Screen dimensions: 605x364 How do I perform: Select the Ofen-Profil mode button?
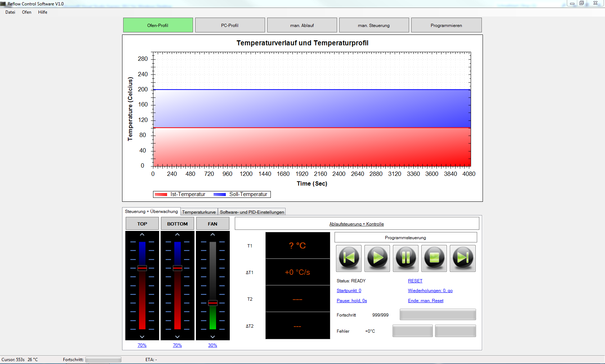pos(158,25)
